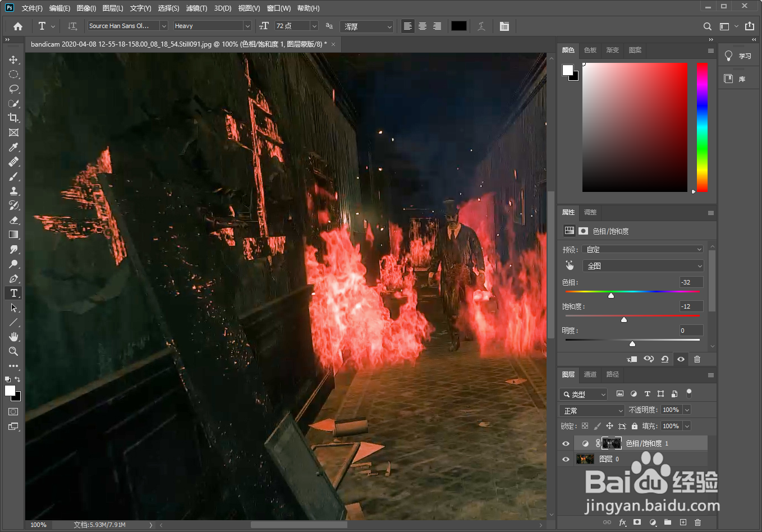
Task: Delete the adjustment layer via Properties trash icon
Action: coord(697,359)
